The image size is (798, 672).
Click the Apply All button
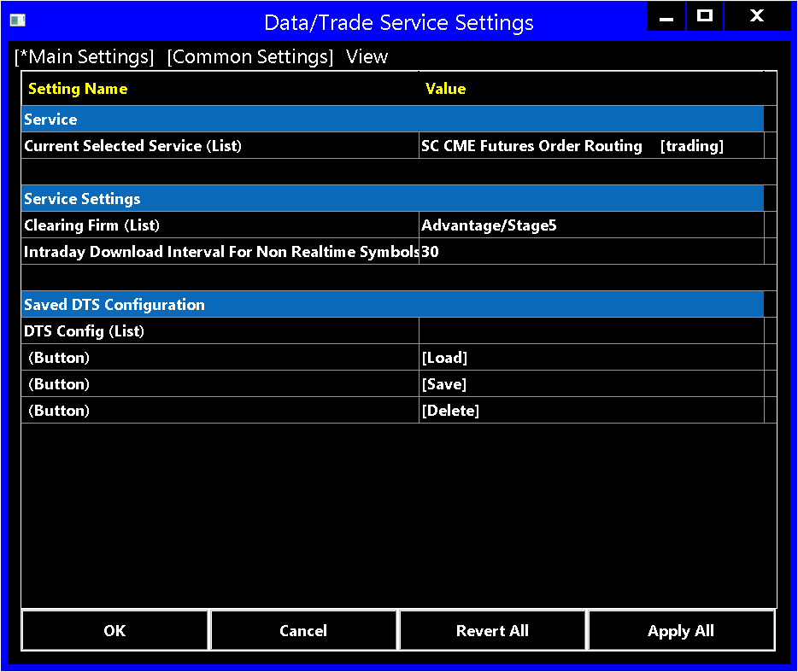[681, 630]
